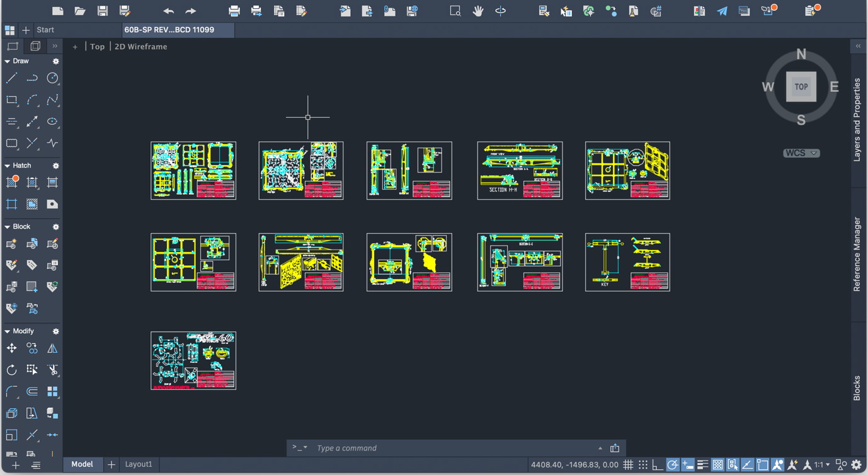Toggle snap mode dots in status bar
The image size is (868, 475).
coord(642,465)
